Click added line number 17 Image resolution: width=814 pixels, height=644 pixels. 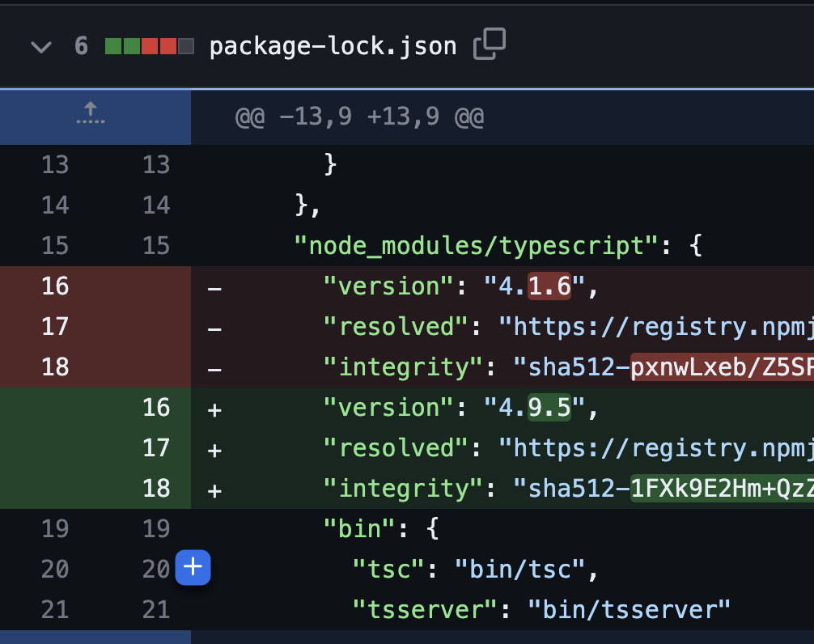(156, 448)
